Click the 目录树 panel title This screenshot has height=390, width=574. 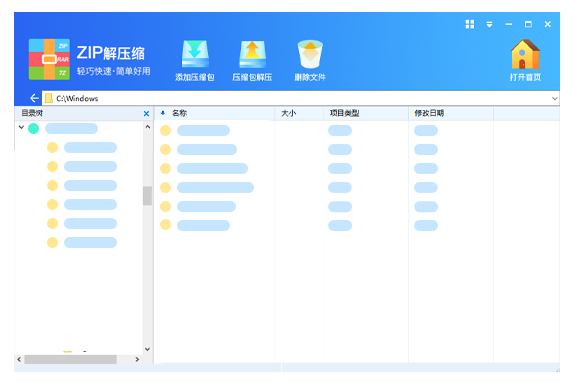click(32, 113)
